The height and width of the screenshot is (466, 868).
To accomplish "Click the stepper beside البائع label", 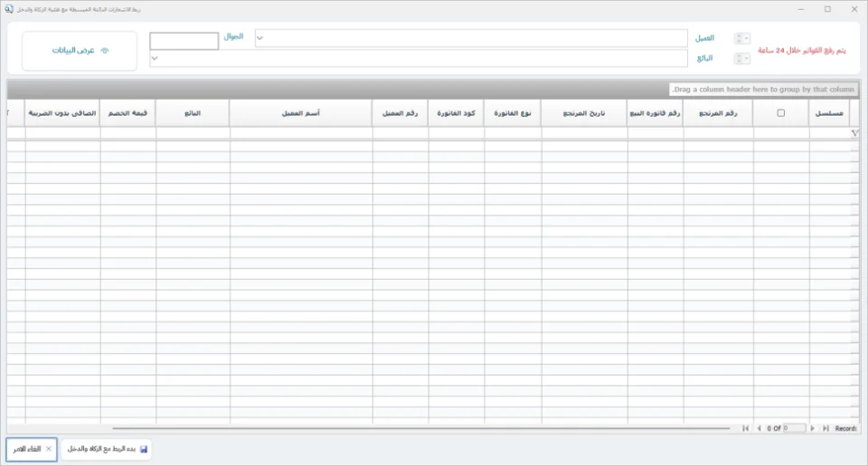I will coord(741,58).
